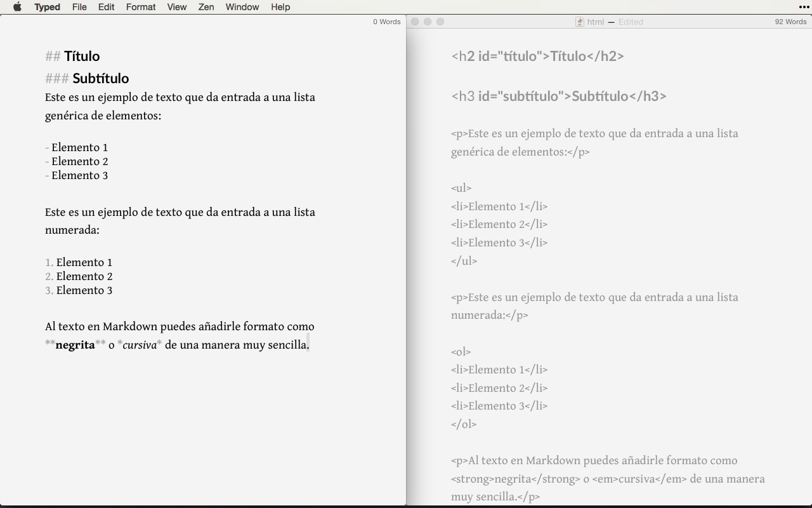The height and width of the screenshot is (508, 812).
Task: Open the Edit menu
Action: click(106, 7)
